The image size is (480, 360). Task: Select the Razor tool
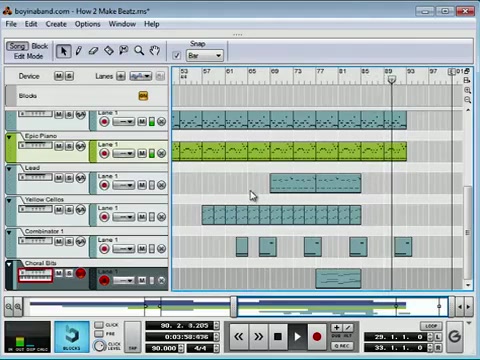[x=109, y=51]
